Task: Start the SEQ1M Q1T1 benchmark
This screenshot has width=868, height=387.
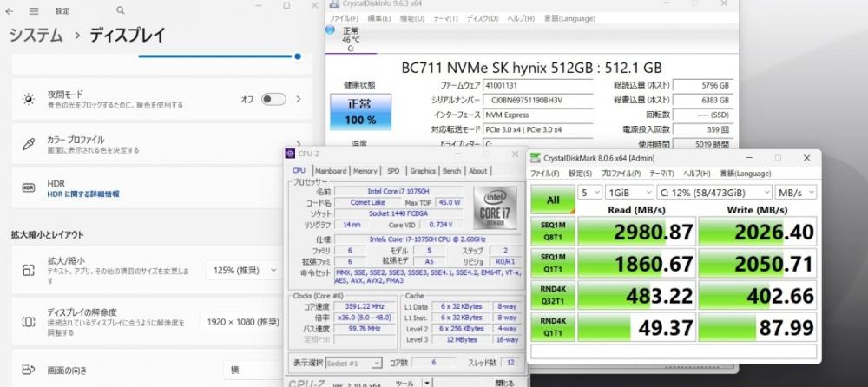Action: [x=553, y=263]
